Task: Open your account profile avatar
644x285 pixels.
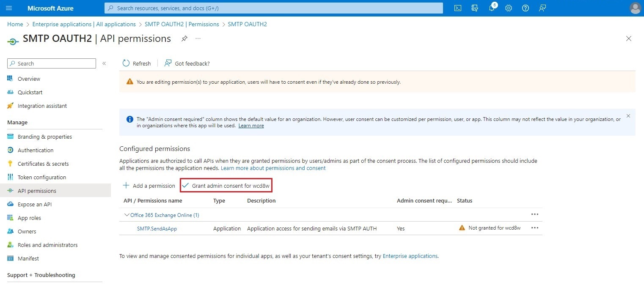Action: click(x=635, y=8)
